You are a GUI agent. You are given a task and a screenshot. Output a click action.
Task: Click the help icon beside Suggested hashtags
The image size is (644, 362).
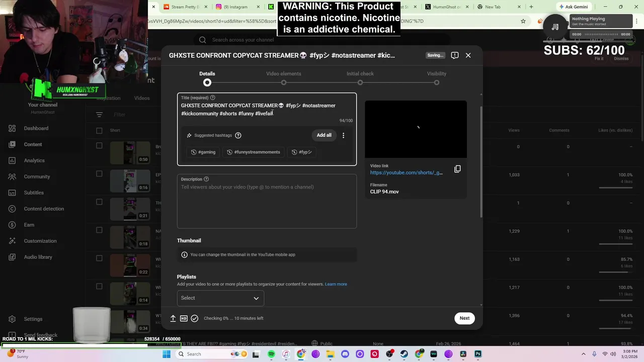238,135
